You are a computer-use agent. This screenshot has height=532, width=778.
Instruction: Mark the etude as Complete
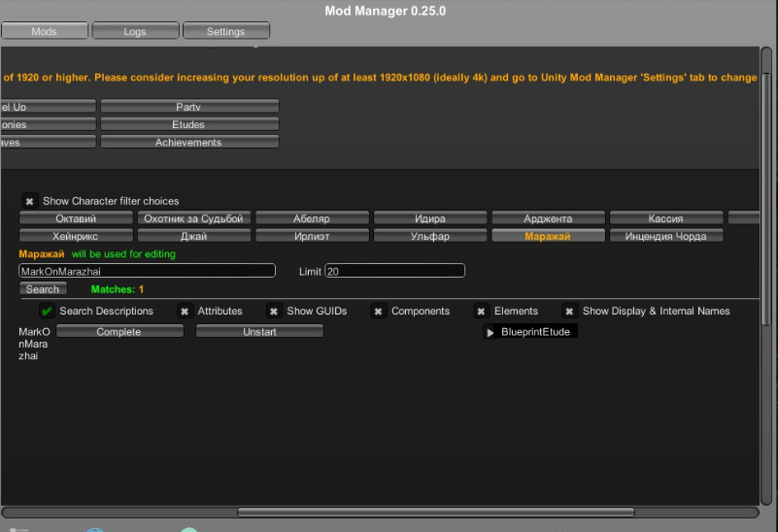pos(119,332)
